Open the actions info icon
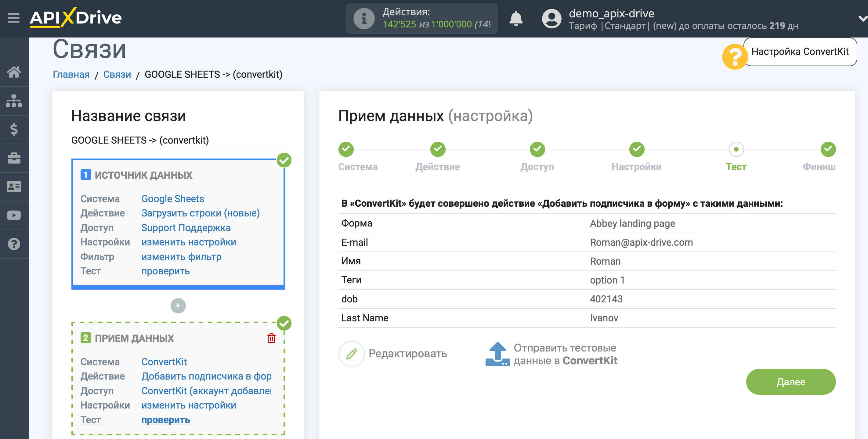The height and width of the screenshot is (439, 868). (x=364, y=19)
